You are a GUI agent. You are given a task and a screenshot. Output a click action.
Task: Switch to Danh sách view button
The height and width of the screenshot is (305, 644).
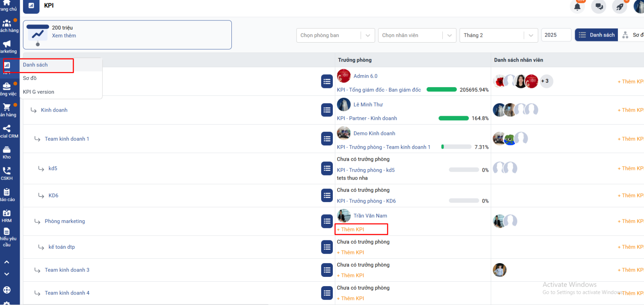pyautogui.click(x=597, y=35)
